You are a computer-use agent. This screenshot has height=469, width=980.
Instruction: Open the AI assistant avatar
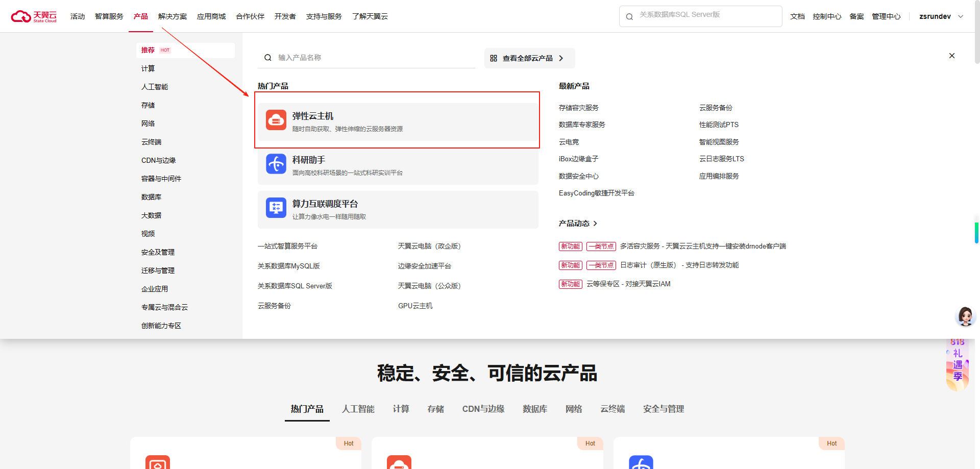click(965, 316)
